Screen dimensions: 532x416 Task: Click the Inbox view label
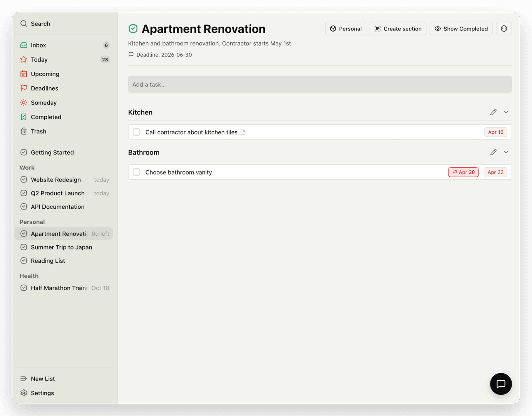38,45
